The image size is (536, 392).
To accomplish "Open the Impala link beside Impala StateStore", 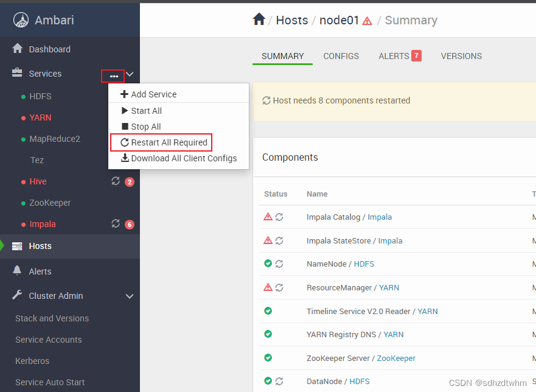I will pyautogui.click(x=390, y=241).
